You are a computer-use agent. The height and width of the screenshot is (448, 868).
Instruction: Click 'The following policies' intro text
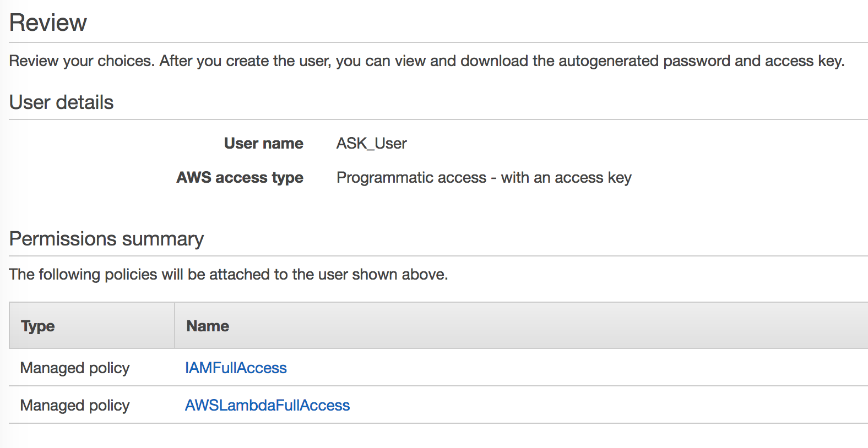(x=83, y=274)
